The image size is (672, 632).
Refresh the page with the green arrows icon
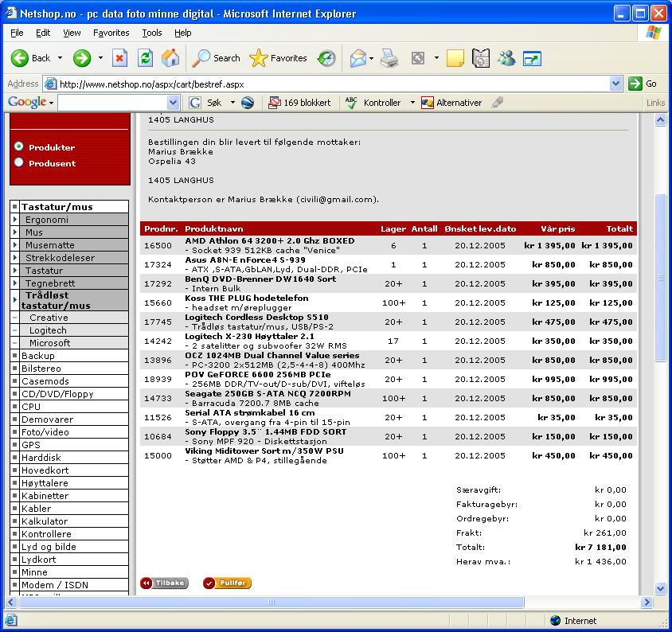coord(145,58)
